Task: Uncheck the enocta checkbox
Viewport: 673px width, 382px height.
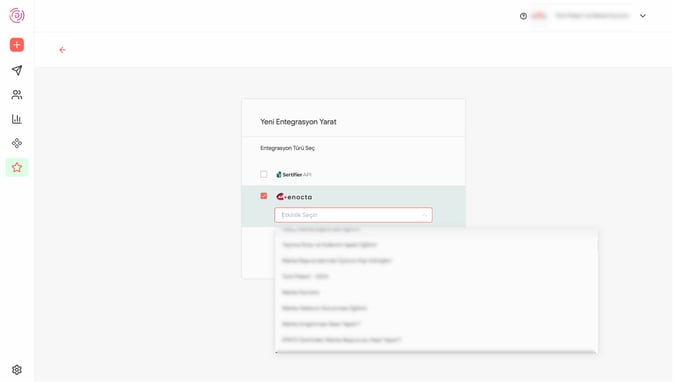Action: (264, 196)
